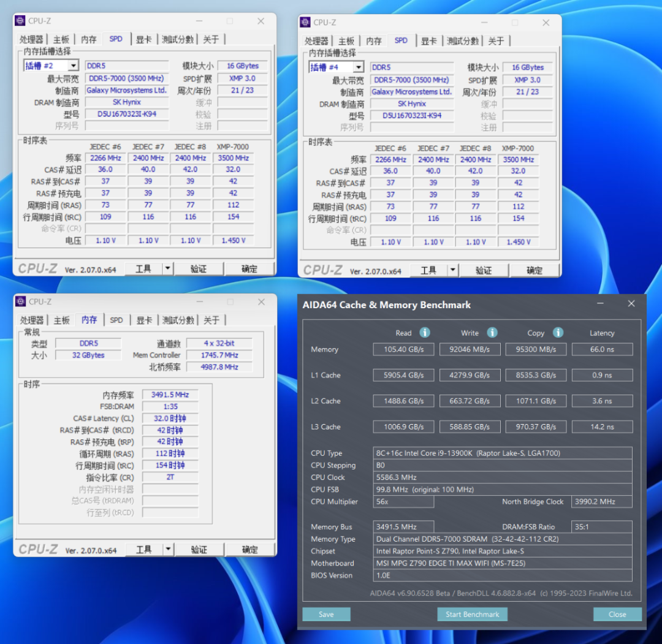The height and width of the screenshot is (644, 662).
Task: Switch to 处理器 tab in slot #2 window
Action: [31, 39]
